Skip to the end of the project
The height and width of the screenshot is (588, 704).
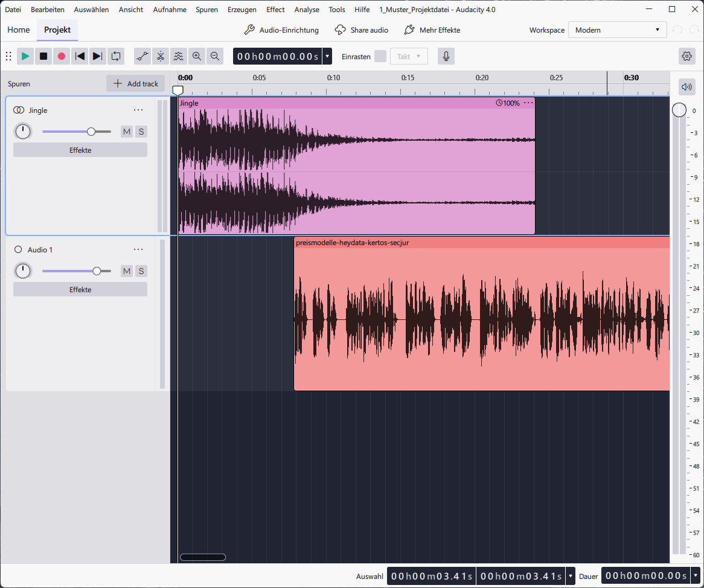coord(97,56)
